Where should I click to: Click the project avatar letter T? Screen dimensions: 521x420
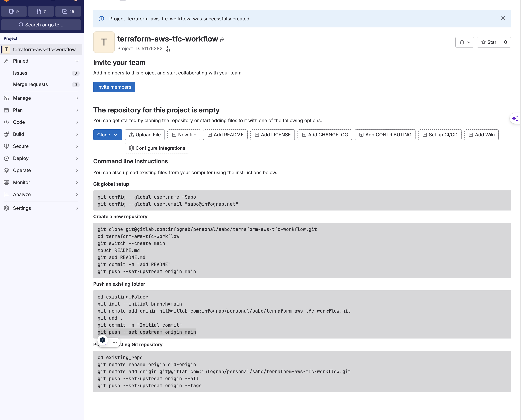tap(104, 42)
